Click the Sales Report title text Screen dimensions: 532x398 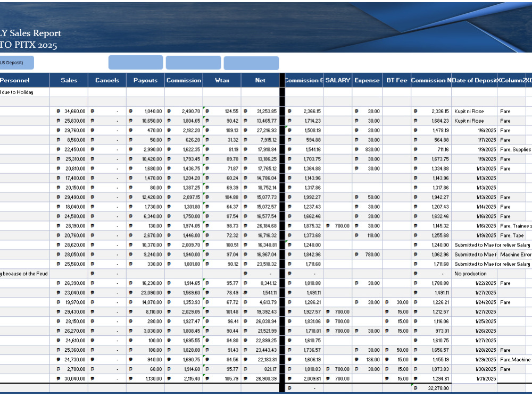tap(30, 33)
